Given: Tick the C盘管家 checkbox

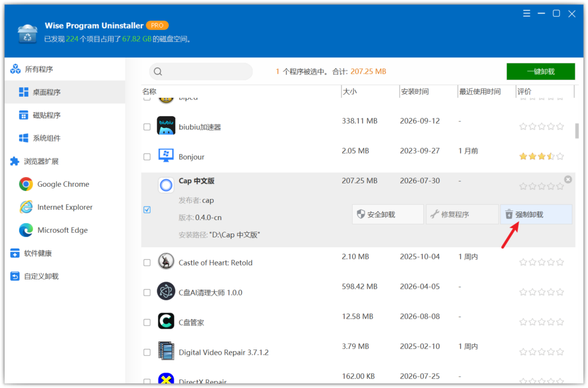Looking at the screenshot, I should 147,322.
